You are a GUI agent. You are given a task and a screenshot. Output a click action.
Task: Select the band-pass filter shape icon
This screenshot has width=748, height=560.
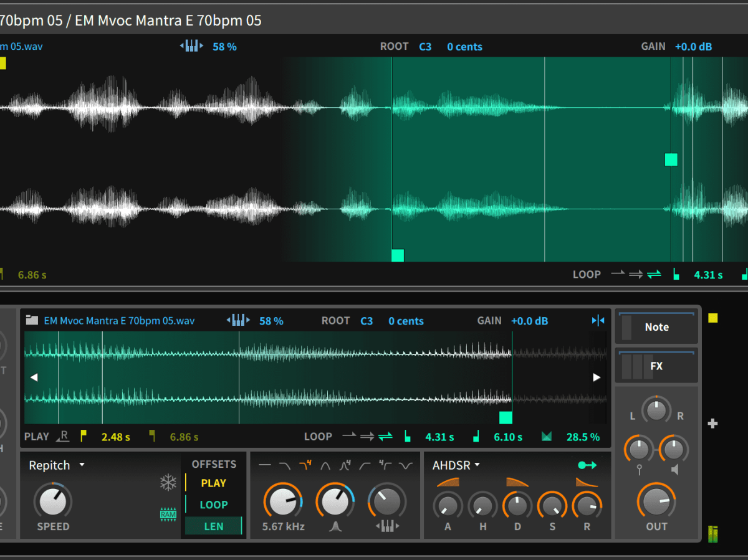click(x=326, y=465)
